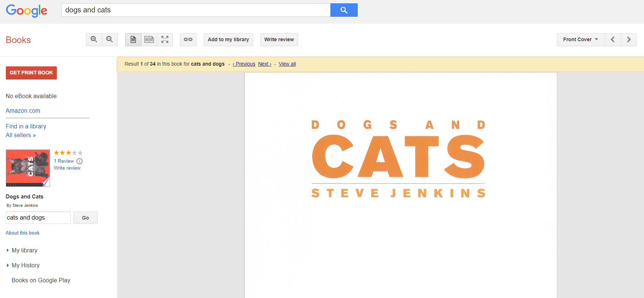Expand the My History section
Image resolution: width=644 pixels, height=298 pixels.
click(25, 265)
